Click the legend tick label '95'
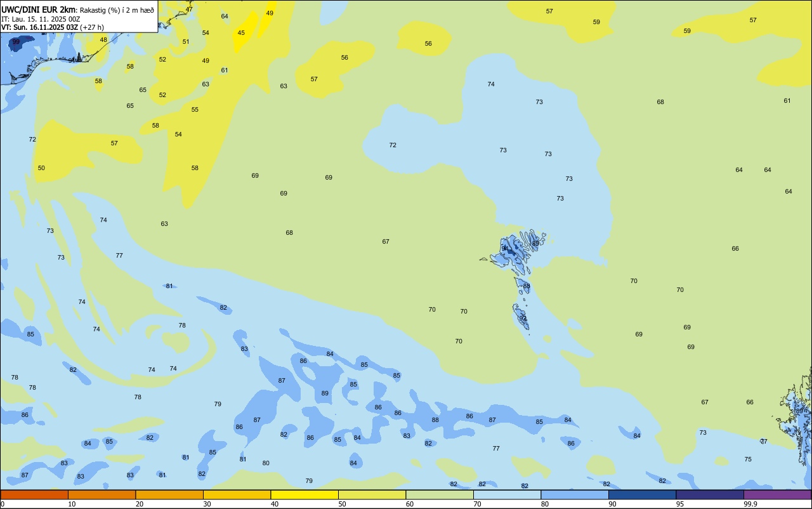This screenshot has width=812, height=509. 680,504
